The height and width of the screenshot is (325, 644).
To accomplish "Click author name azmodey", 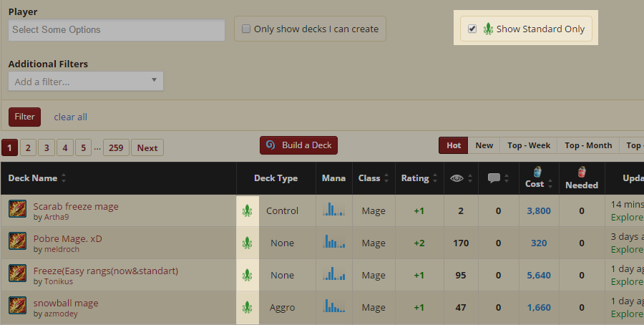I will [x=60, y=314].
